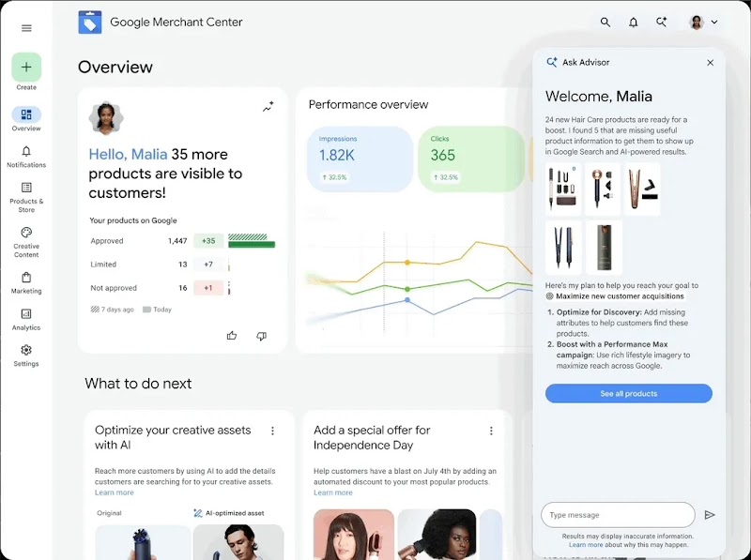Open Marketing in the sidebar
This screenshot has height=560, width=751.
coord(26,283)
